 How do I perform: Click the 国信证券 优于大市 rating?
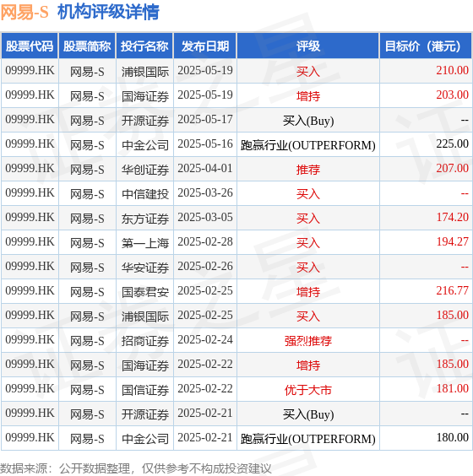[308, 389]
